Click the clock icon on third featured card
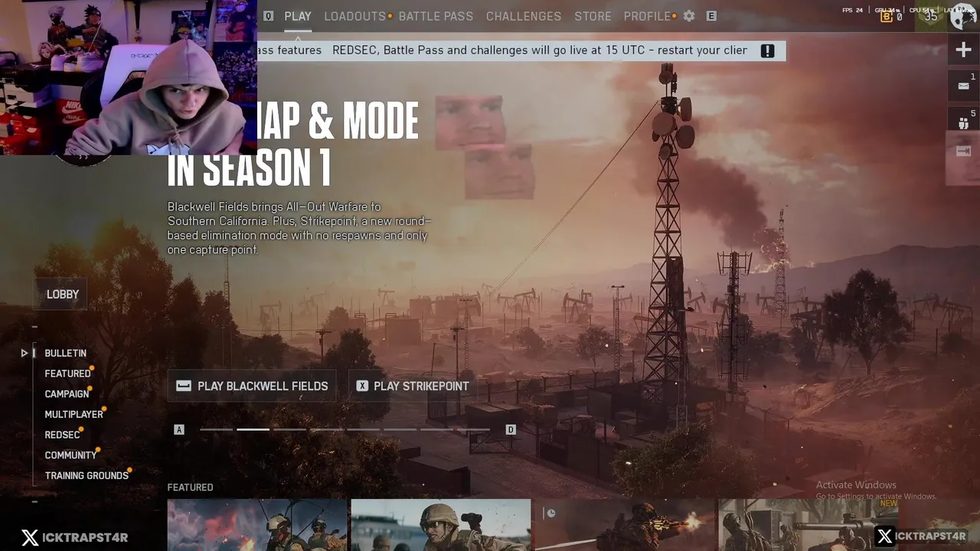The image size is (980, 551). (550, 514)
